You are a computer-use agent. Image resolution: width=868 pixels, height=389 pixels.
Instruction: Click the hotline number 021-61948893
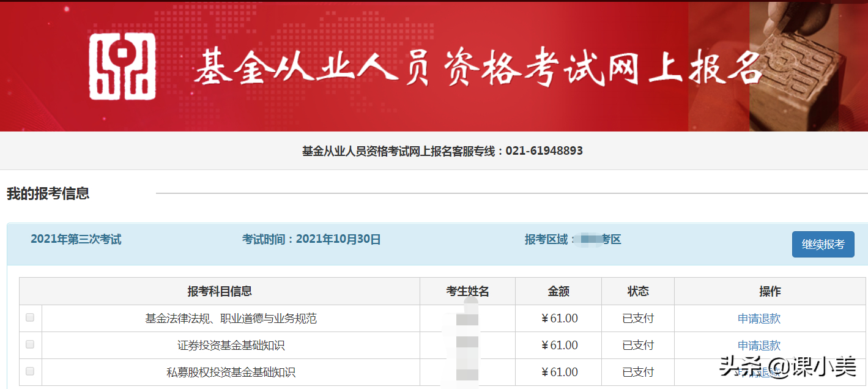pos(544,150)
